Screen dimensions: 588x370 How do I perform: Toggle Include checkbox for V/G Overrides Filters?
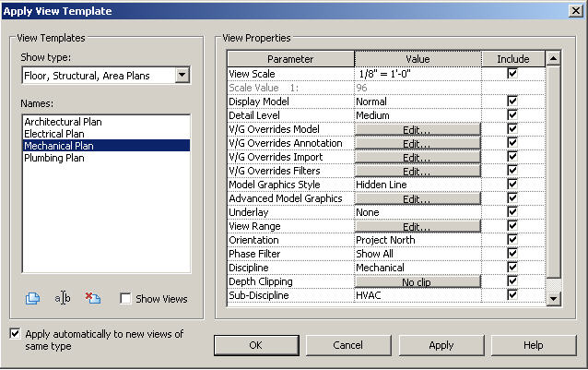[512, 171]
